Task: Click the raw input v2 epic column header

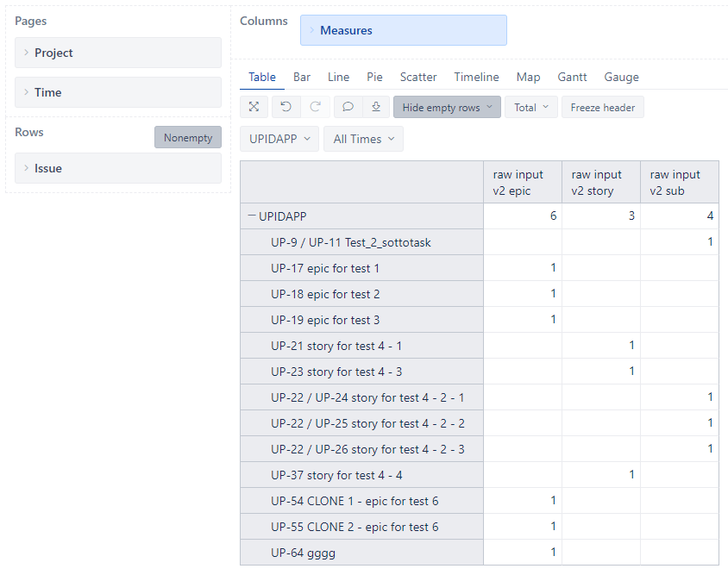Action: (523, 183)
